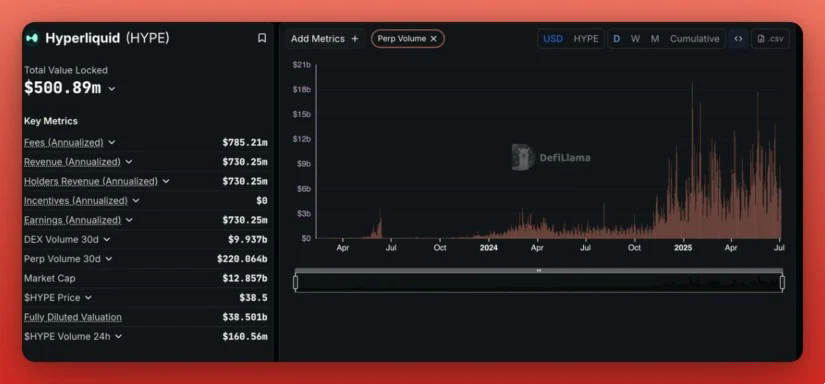Viewport: 825px width, 384px height.
Task: Click the Revenue (Annualized) label
Action: pos(72,162)
